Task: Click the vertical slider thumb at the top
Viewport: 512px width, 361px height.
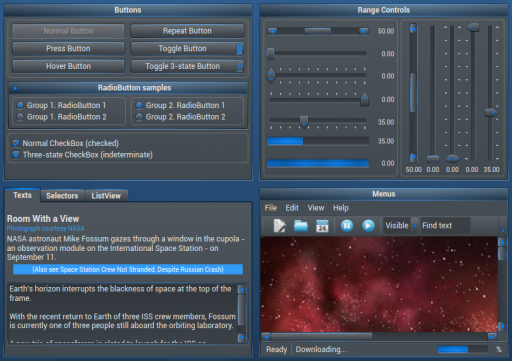Action: [472, 27]
